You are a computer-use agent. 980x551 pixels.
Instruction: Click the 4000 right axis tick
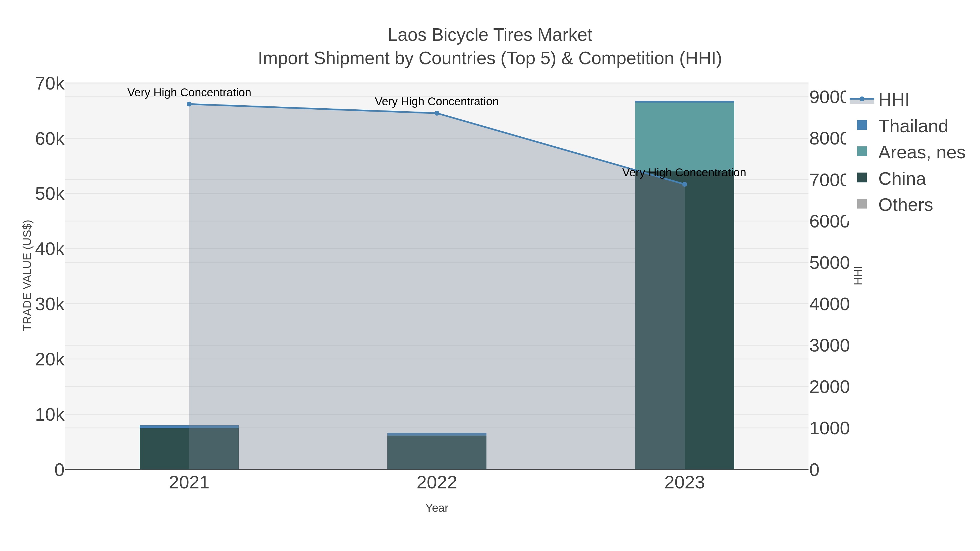(x=829, y=304)
